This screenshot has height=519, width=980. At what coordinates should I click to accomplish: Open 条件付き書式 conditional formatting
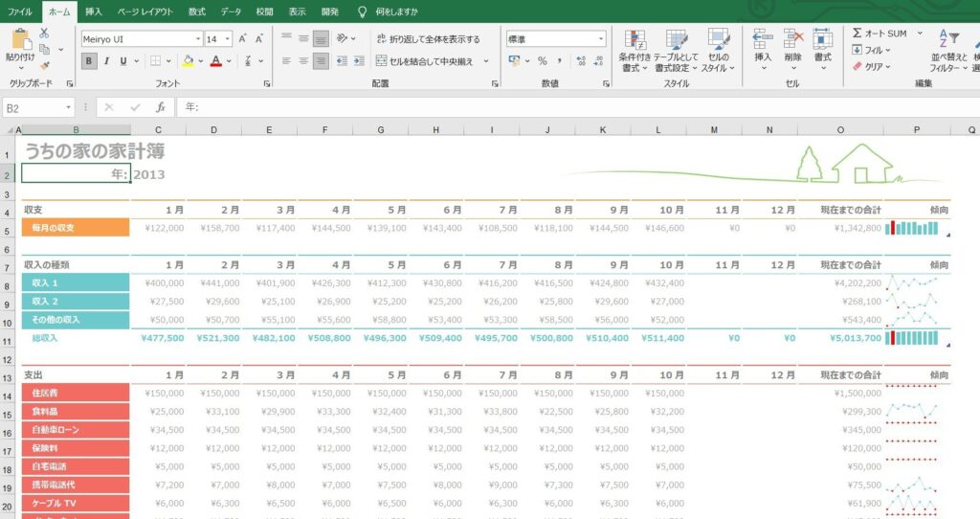coord(635,50)
